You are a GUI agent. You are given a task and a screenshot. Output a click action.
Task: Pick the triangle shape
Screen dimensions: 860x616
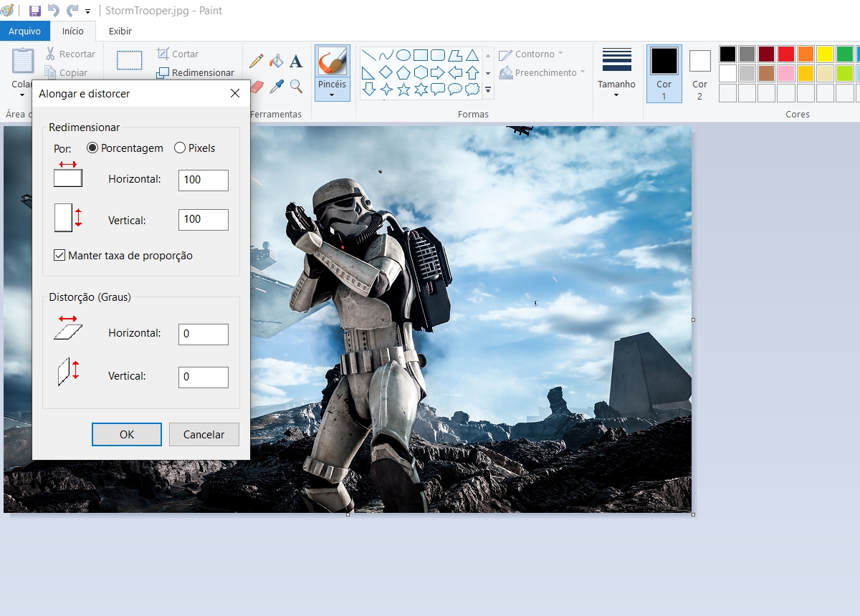(472, 55)
